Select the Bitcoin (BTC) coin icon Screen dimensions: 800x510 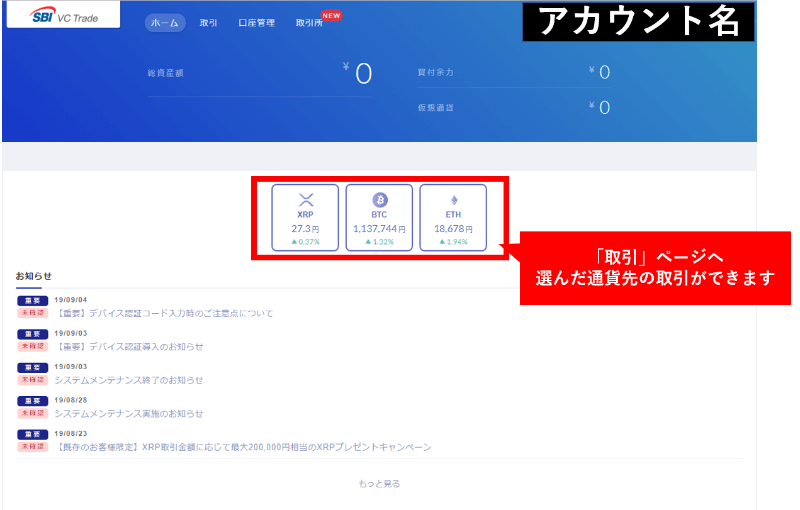379,200
